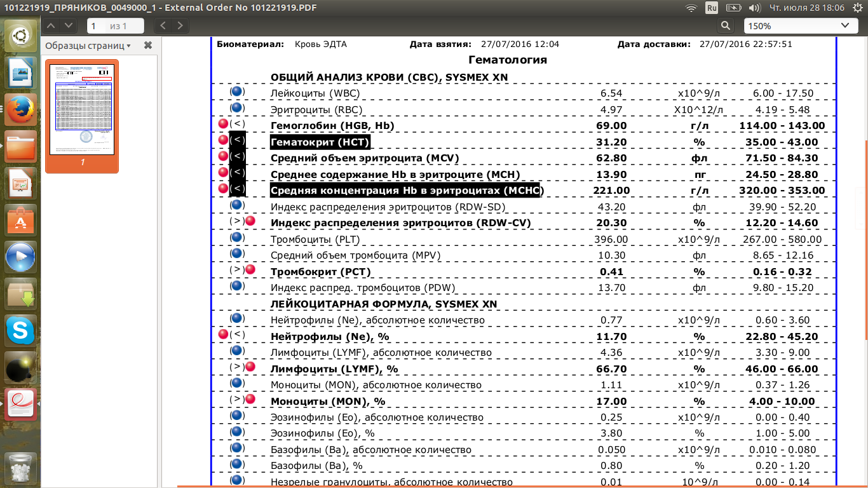
Task: Open the Trash in the dock
Action: [x=21, y=469]
